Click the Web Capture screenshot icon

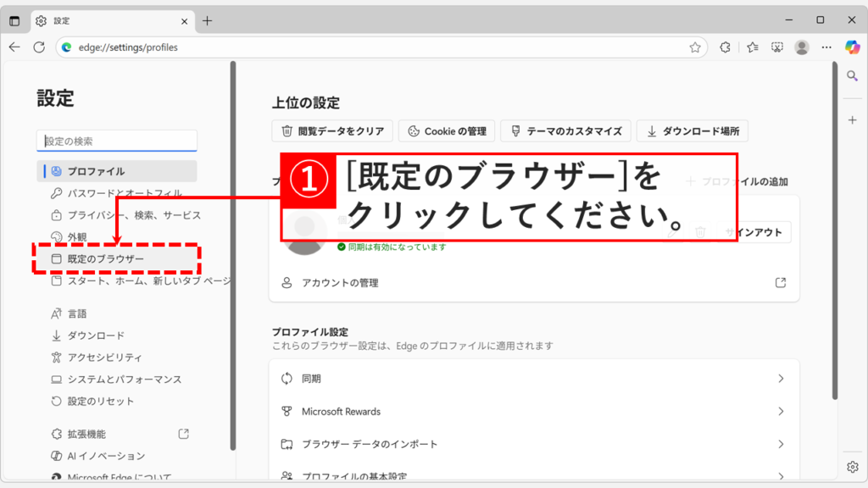777,47
